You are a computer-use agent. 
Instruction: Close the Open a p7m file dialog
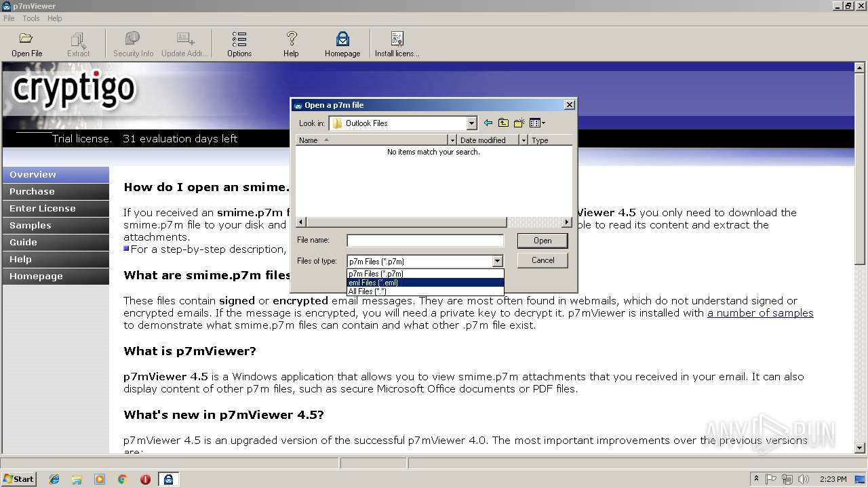pyautogui.click(x=570, y=104)
